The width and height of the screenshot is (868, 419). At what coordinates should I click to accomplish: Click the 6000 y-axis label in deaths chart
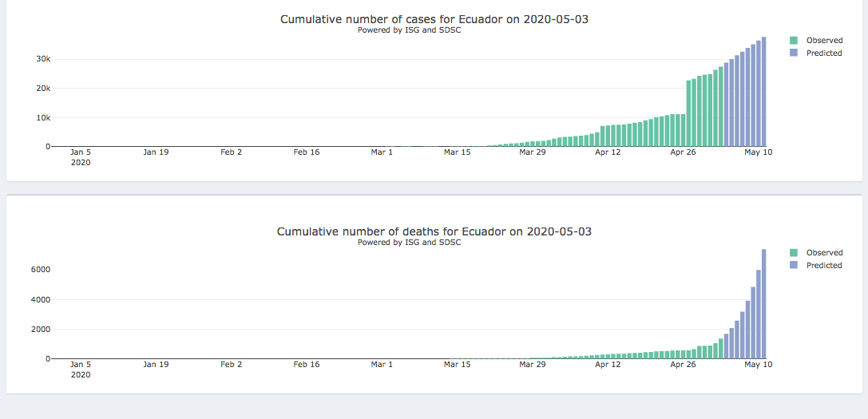click(41, 270)
